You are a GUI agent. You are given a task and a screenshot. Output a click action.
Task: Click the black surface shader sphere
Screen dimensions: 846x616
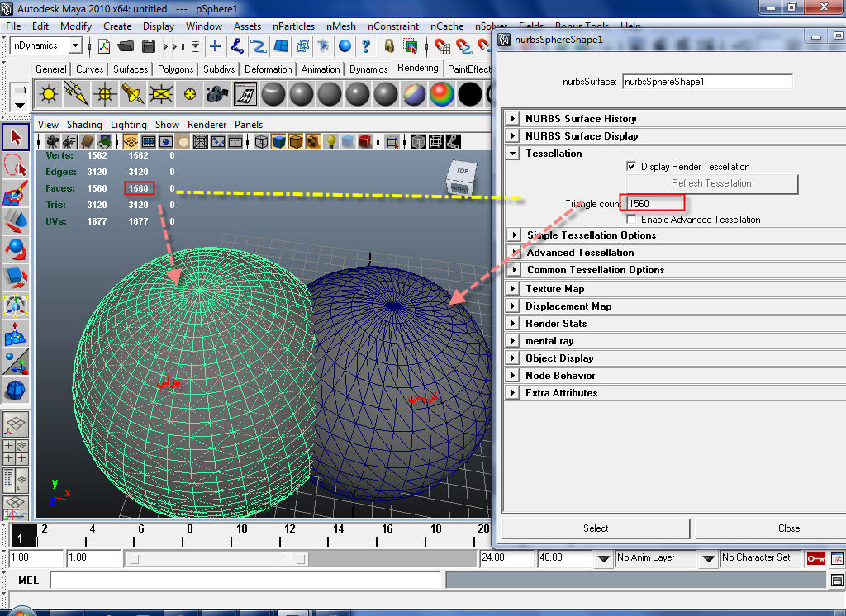click(x=470, y=94)
